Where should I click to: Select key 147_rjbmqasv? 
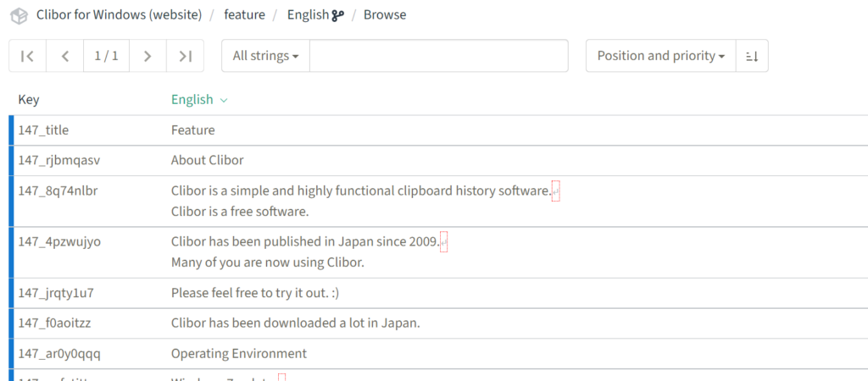click(59, 160)
